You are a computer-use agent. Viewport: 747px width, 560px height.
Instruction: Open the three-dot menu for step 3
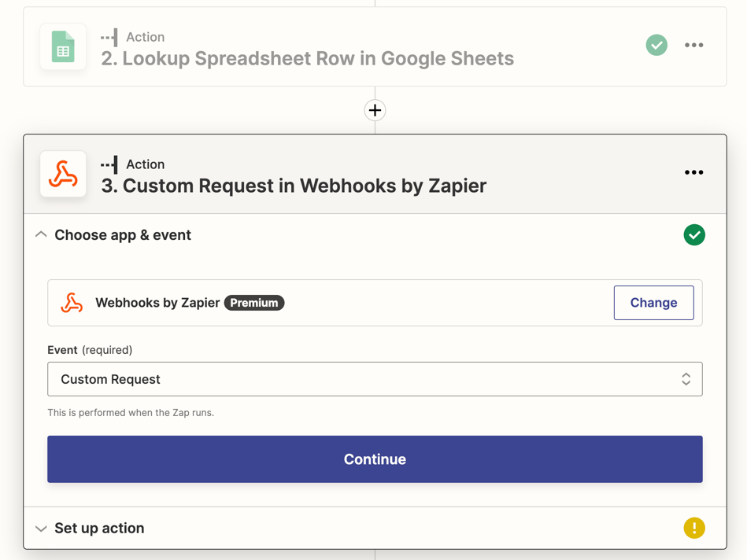click(x=693, y=172)
